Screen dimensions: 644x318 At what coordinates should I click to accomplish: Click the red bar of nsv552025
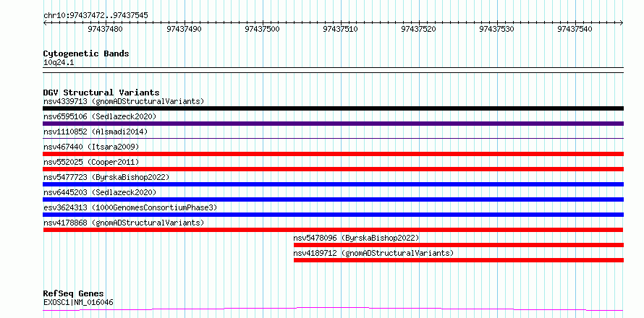[x=334, y=169]
